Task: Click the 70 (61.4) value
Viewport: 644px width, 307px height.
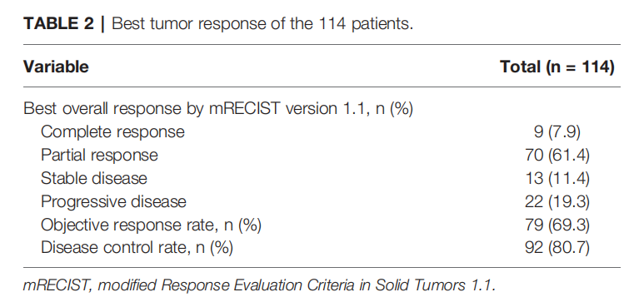Action: [557, 156]
